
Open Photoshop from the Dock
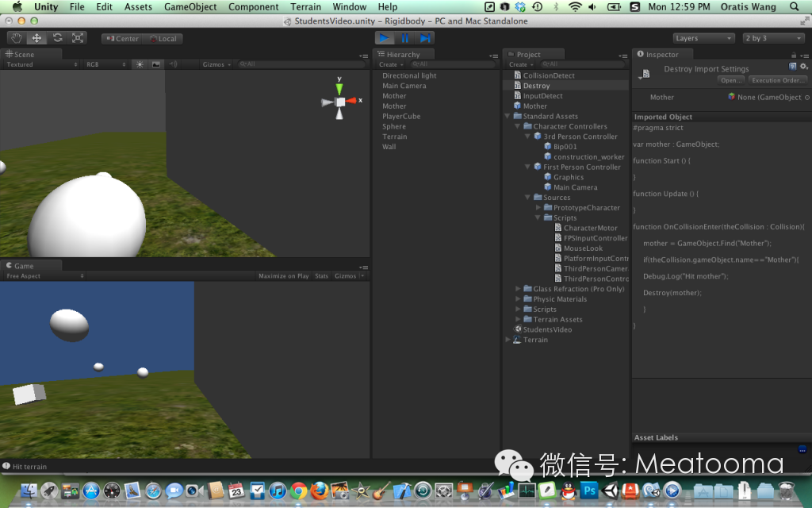[589, 491]
